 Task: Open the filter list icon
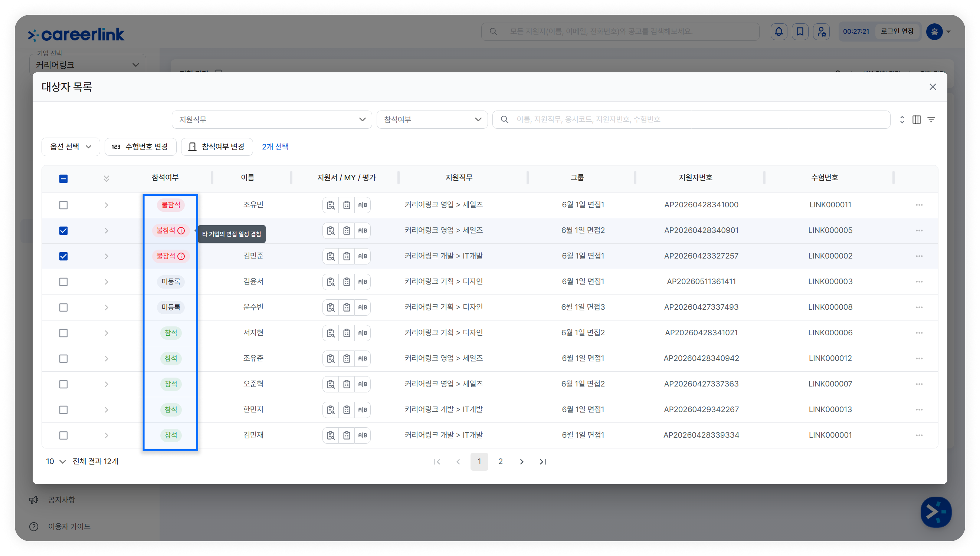(931, 119)
